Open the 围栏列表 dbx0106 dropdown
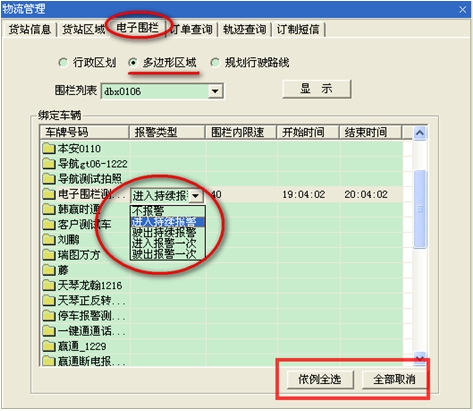This screenshot has height=411, width=473. (215, 91)
